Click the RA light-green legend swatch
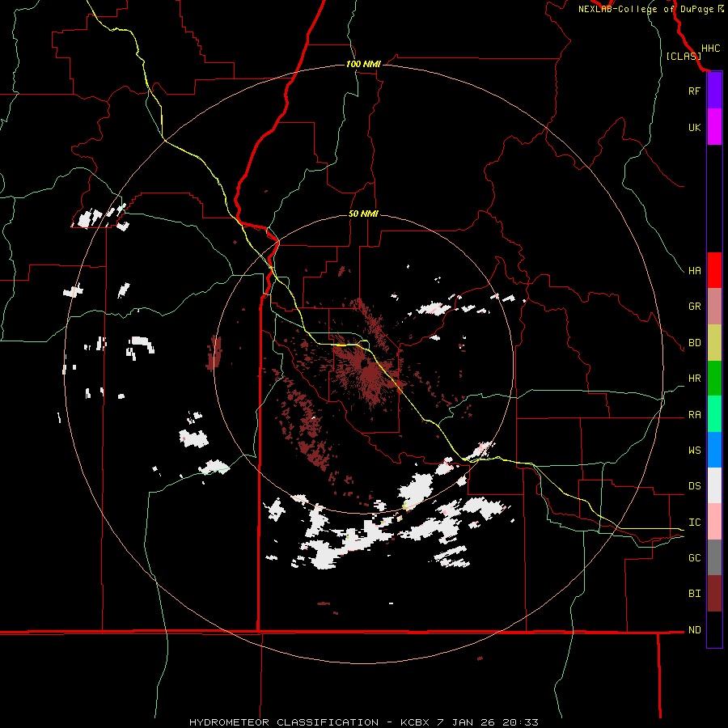This screenshot has width=728, height=728. [714, 414]
